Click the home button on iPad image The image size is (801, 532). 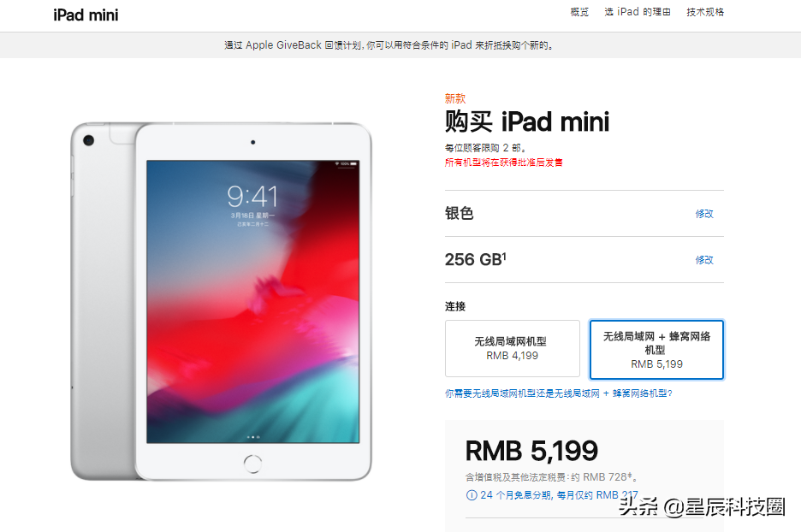[252, 464]
